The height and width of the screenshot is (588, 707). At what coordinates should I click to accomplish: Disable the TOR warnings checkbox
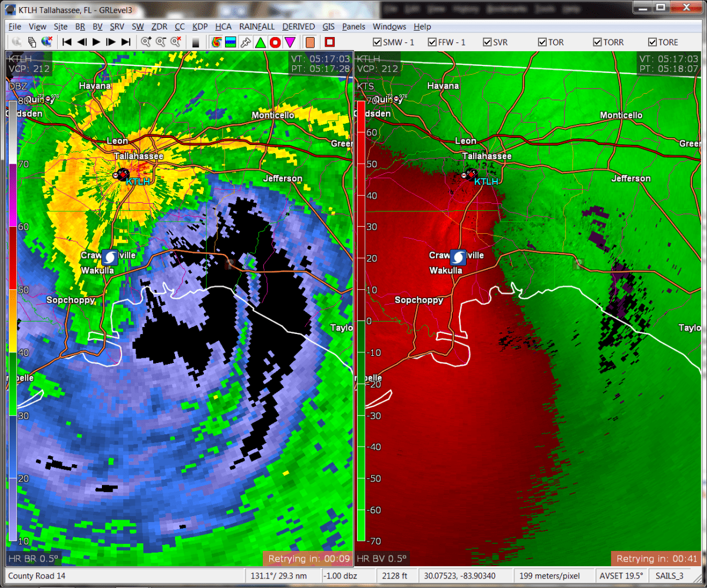[x=542, y=42]
